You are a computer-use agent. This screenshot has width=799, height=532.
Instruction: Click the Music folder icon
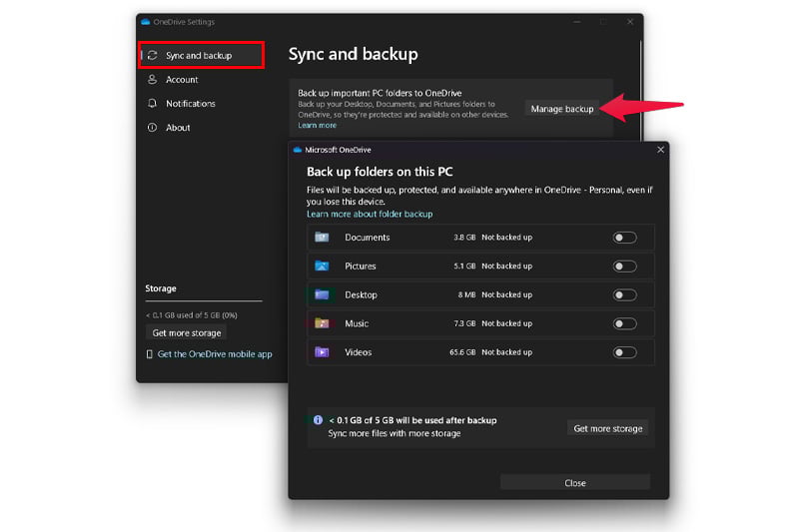tap(322, 323)
